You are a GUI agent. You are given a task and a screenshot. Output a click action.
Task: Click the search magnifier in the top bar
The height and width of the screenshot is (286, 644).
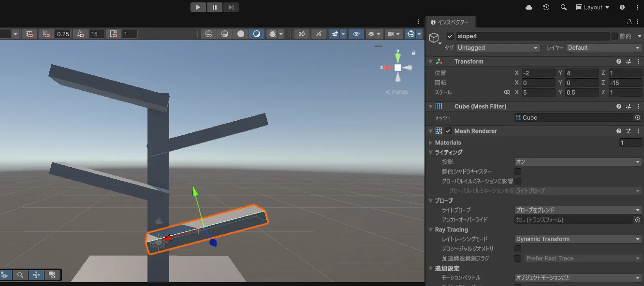[x=563, y=7]
